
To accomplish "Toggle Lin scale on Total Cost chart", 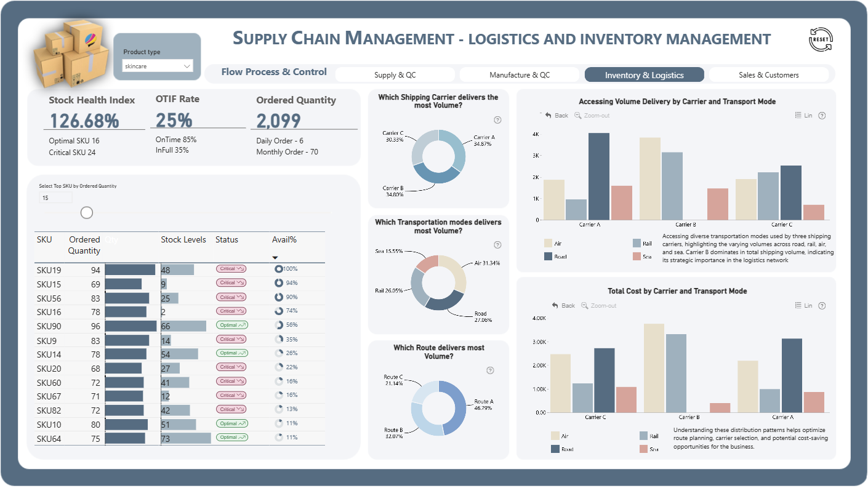I will point(804,306).
